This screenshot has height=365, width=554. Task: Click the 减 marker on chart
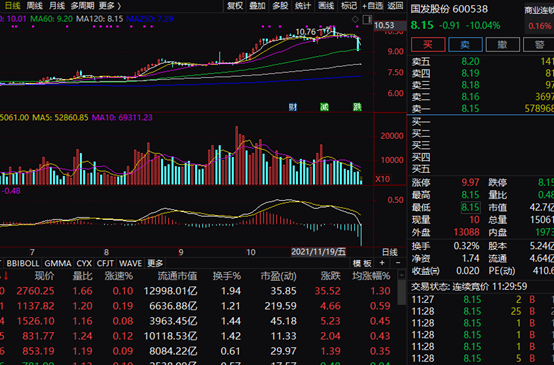point(324,107)
